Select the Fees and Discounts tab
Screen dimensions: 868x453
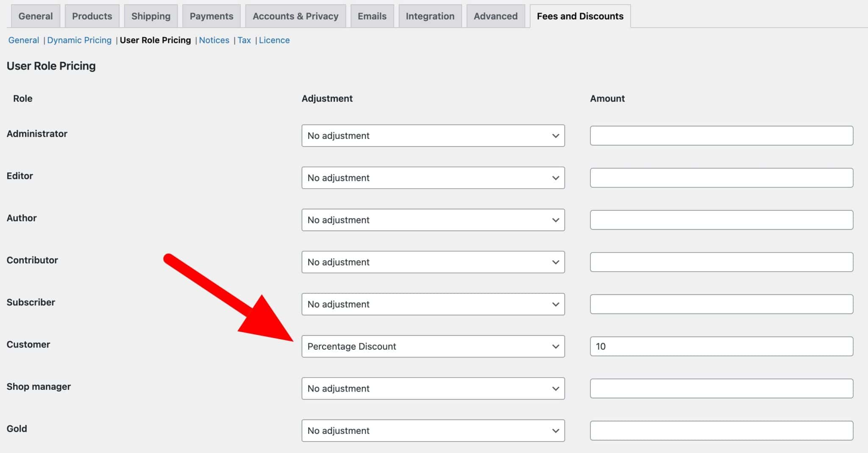[x=580, y=16]
